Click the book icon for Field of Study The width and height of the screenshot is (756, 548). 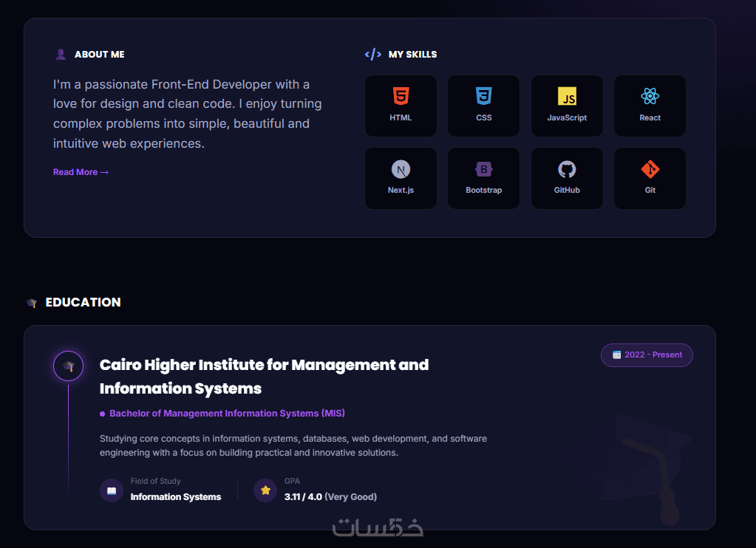pyautogui.click(x=112, y=490)
